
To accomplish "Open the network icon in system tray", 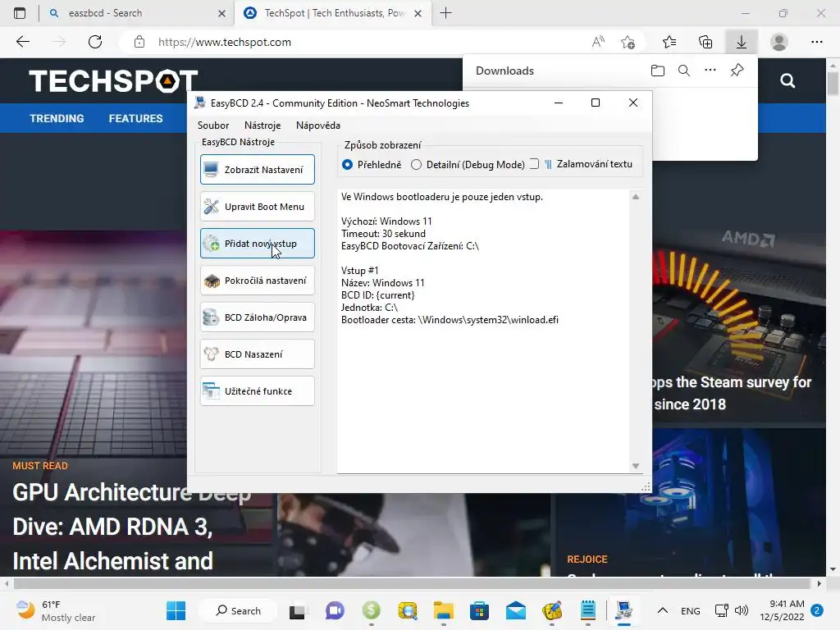I will click(x=721, y=610).
